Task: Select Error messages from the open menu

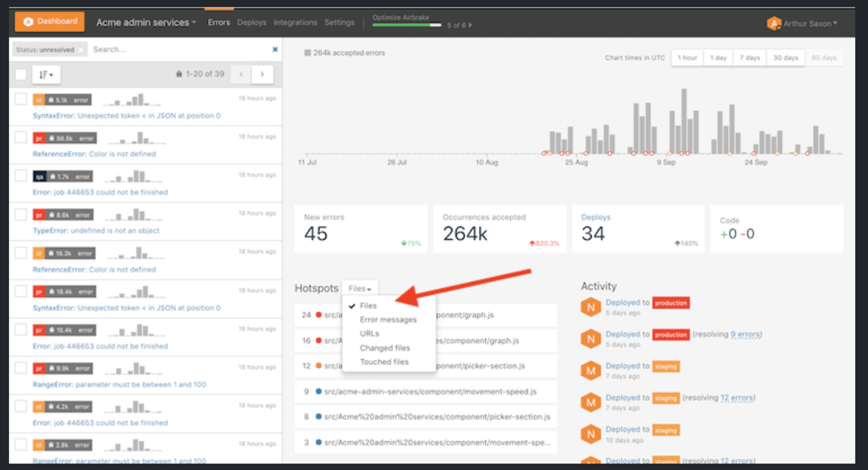Action: 388,320
